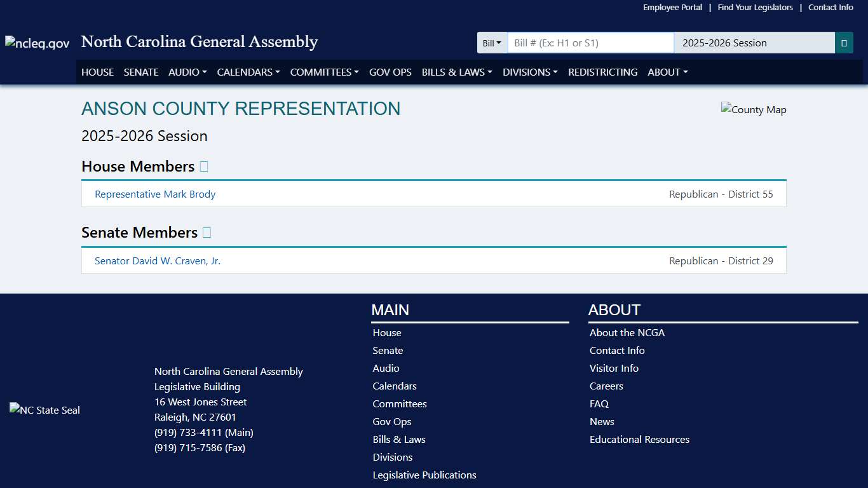The image size is (868, 488).
Task: Click the icon beside Senate Members heading
Action: coord(206,232)
